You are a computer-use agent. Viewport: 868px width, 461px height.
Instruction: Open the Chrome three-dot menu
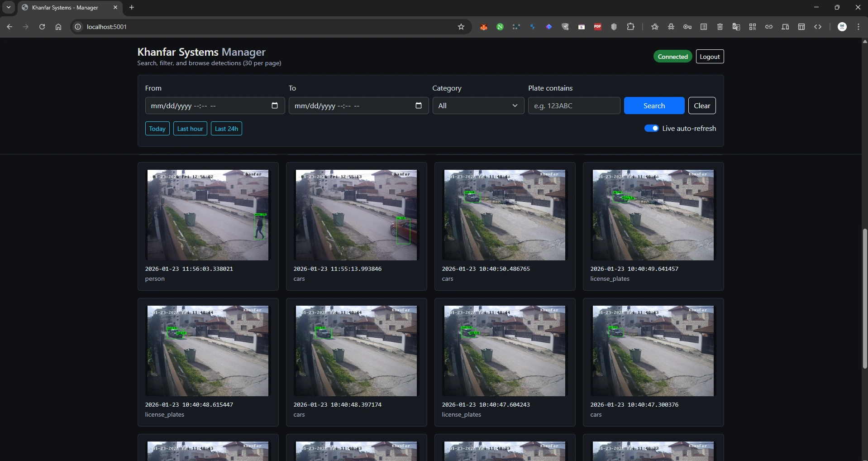858,27
